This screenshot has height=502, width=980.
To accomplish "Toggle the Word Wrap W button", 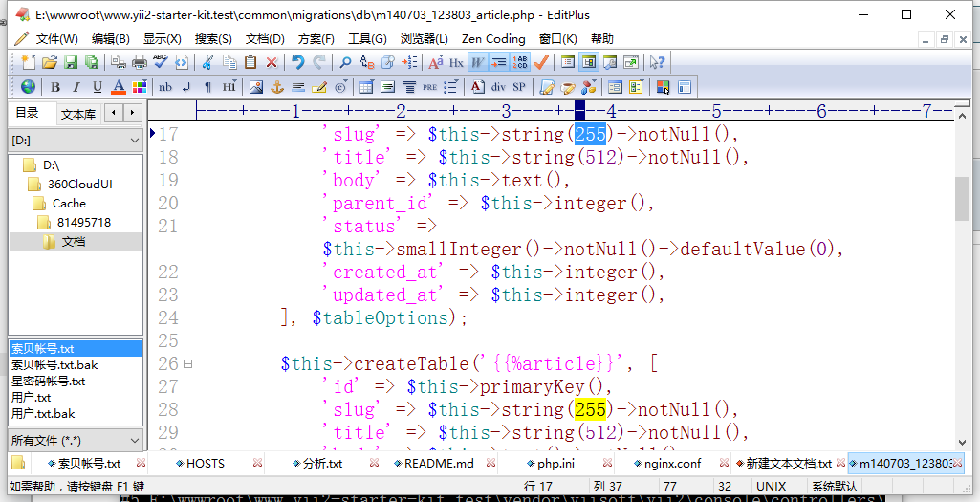I will coord(477,62).
